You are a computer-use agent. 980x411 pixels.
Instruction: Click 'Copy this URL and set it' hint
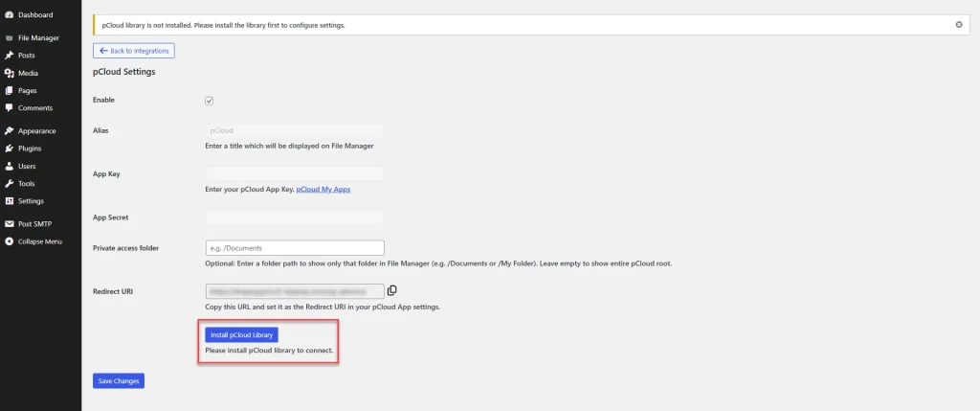323,308
